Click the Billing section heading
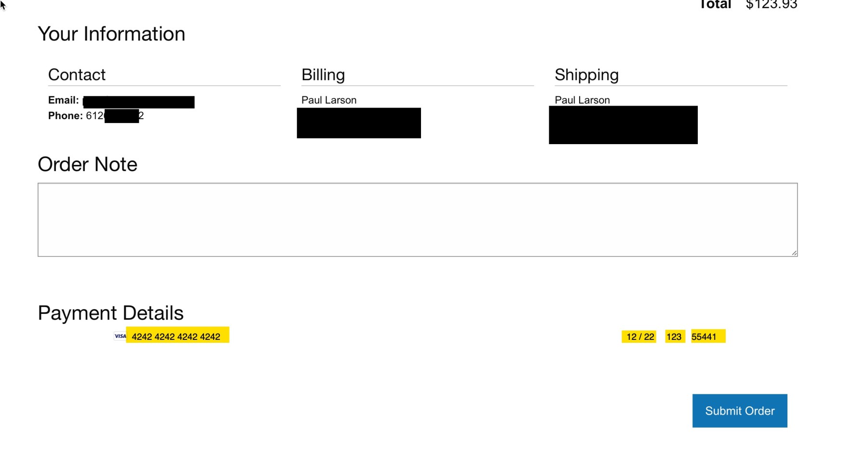Screen dimensions: 868x472 [x=323, y=75]
